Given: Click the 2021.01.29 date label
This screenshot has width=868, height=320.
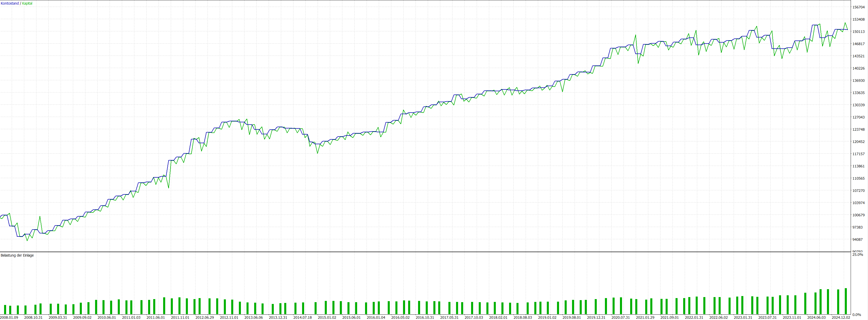Looking at the screenshot, I should pos(645,317).
